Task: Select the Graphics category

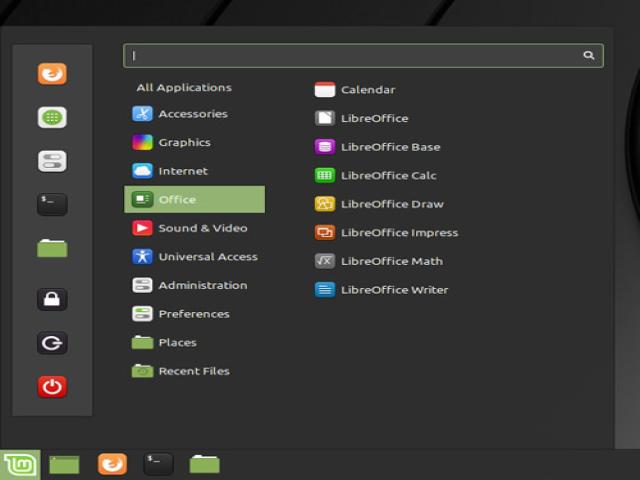Action: (x=195, y=142)
